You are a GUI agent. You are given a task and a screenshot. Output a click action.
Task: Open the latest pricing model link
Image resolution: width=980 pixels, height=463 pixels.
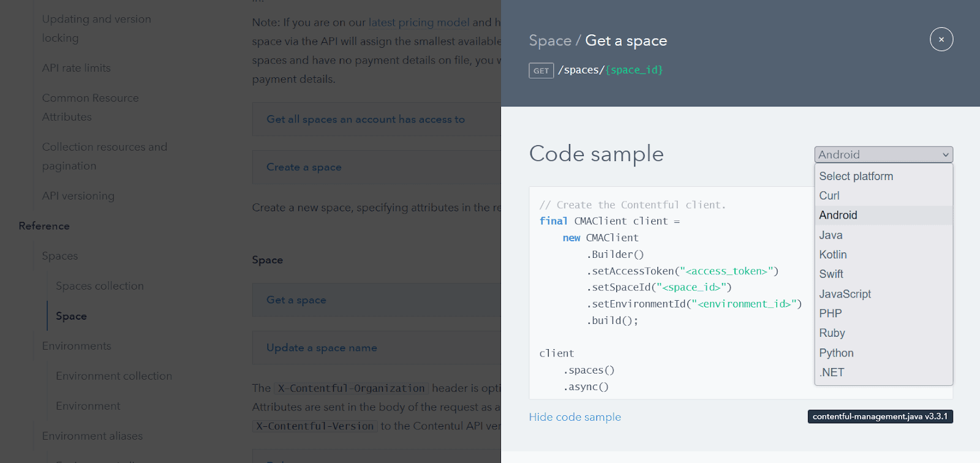tap(419, 23)
